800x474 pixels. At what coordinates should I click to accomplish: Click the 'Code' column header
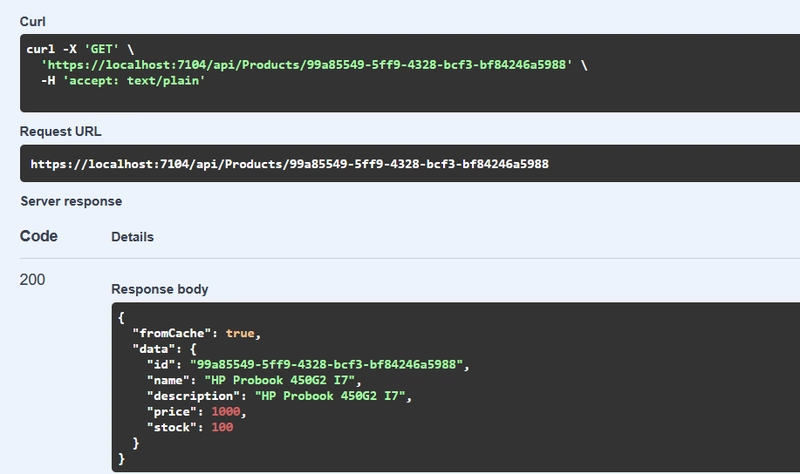pyautogui.click(x=39, y=236)
